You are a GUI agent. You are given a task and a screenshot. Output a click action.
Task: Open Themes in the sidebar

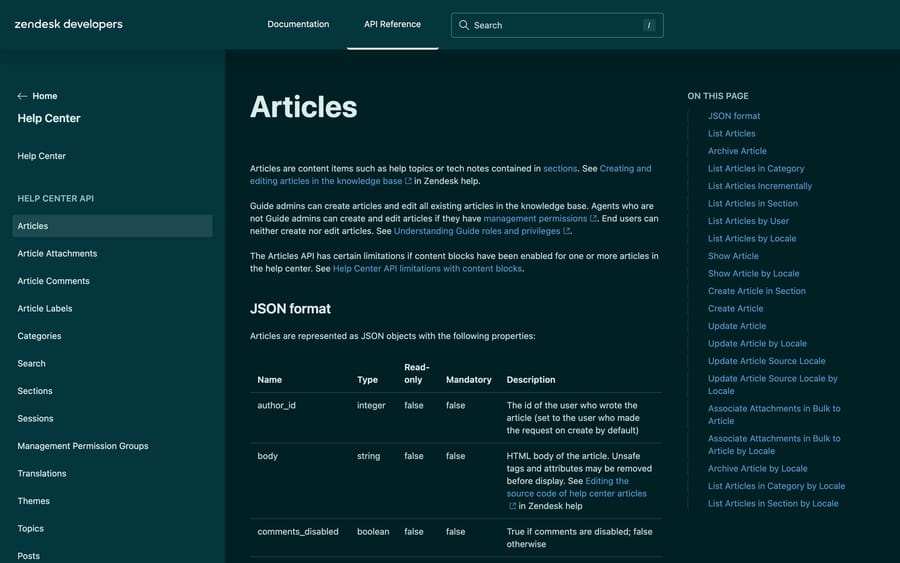(x=33, y=502)
